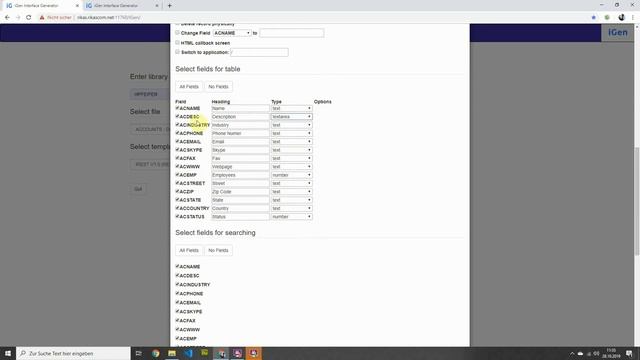The height and width of the screenshot is (360, 640).
Task: Edit the Employees heading field for ACEMP
Action: tap(240, 175)
